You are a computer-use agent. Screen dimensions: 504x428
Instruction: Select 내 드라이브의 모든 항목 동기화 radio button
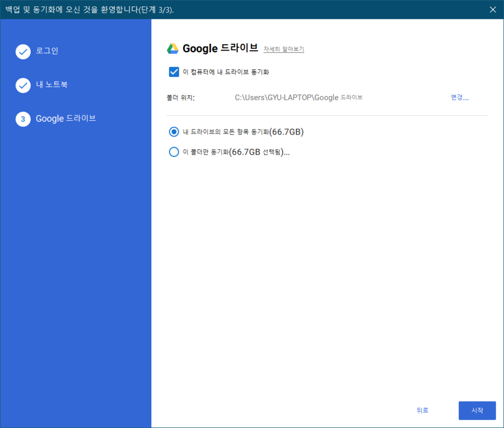tap(174, 132)
